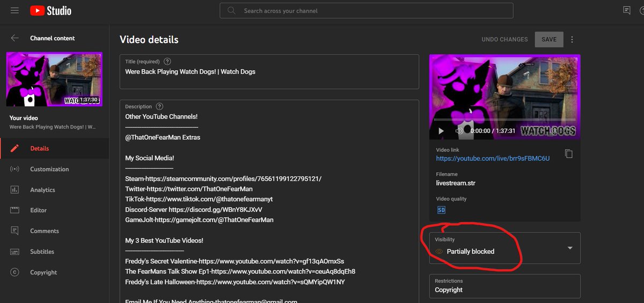Viewport: 644px width, 303px height.
Task: Click the Freddy's Secret Valentine line
Action: pos(235,261)
